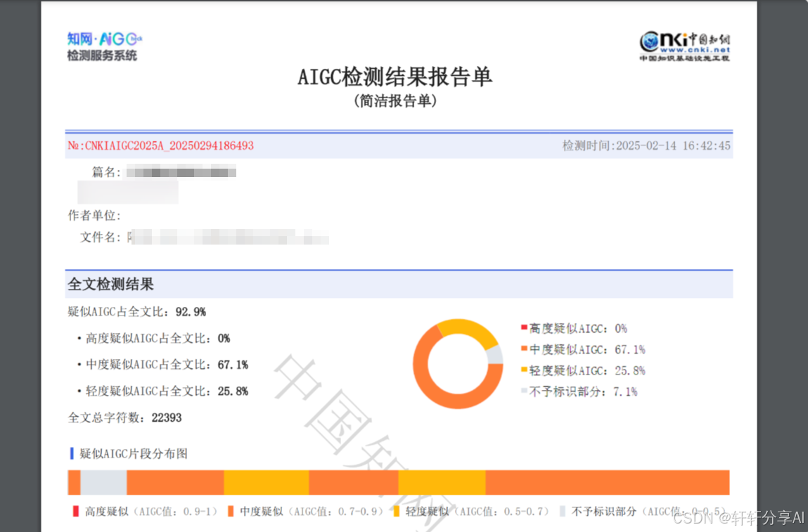Image resolution: width=808 pixels, height=532 pixels.
Task: Click the gray arc of donut chart
Action: point(495,355)
